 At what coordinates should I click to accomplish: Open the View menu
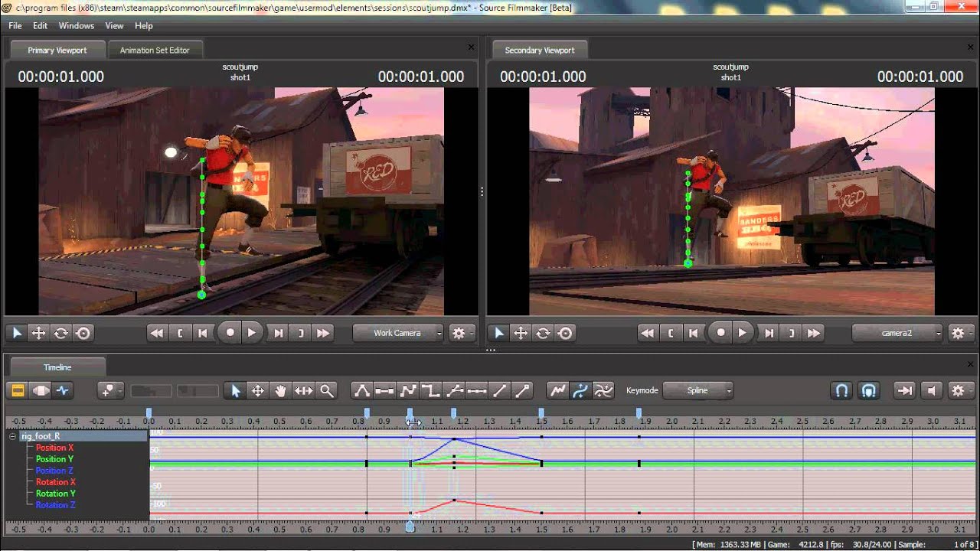[x=114, y=25]
